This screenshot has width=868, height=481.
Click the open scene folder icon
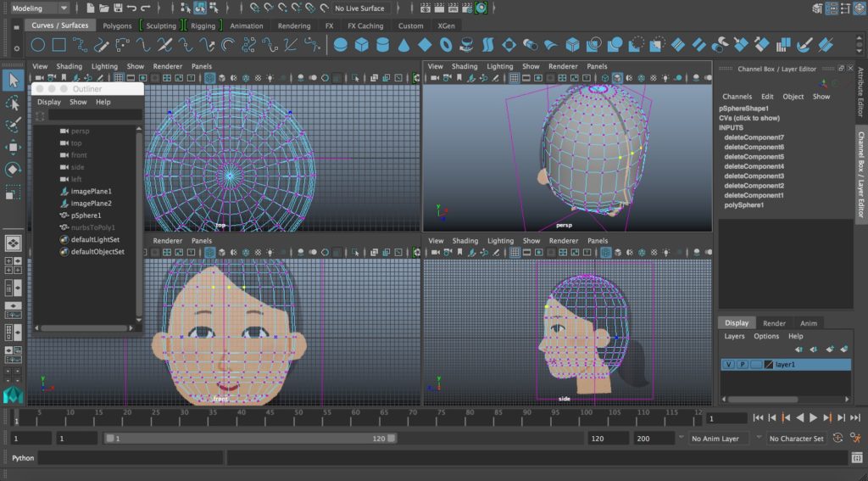[104, 8]
